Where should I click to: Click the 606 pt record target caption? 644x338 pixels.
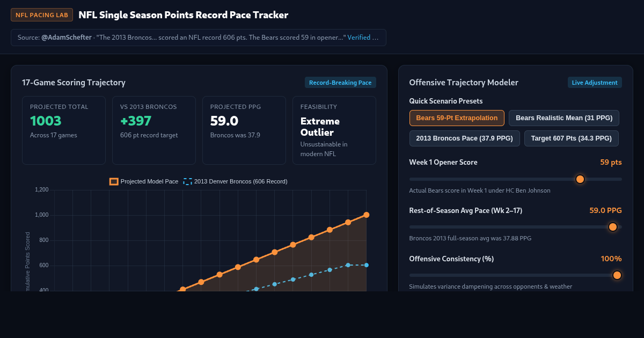coord(149,135)
